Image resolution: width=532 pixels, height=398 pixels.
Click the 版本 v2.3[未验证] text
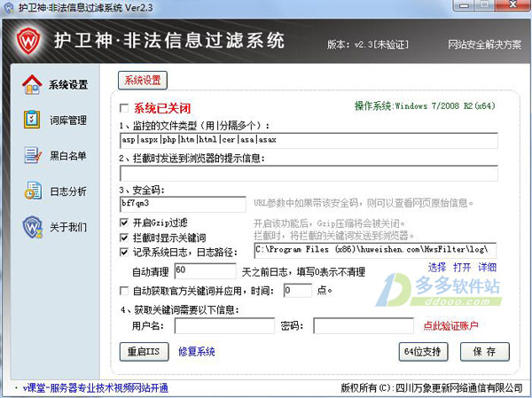tap(368, 44)
